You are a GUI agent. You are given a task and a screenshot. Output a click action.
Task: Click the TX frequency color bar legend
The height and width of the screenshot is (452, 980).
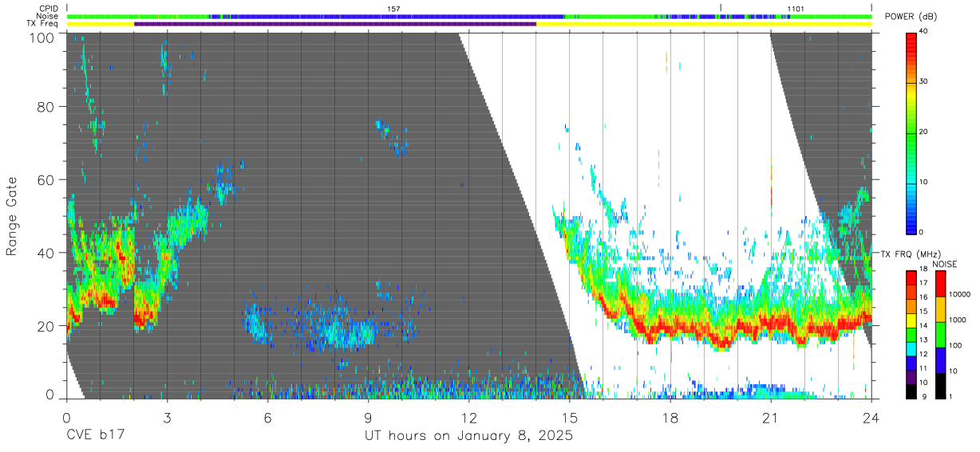(x=911, y=333)
